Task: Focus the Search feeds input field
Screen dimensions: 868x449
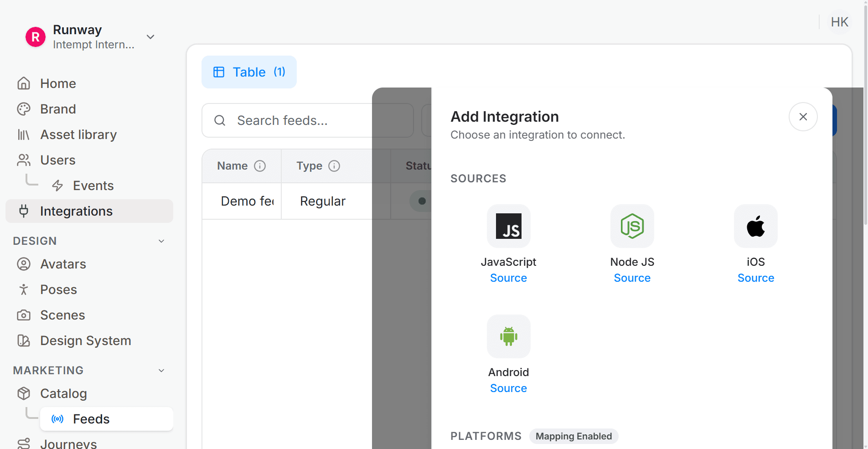Action: point(308,120)
